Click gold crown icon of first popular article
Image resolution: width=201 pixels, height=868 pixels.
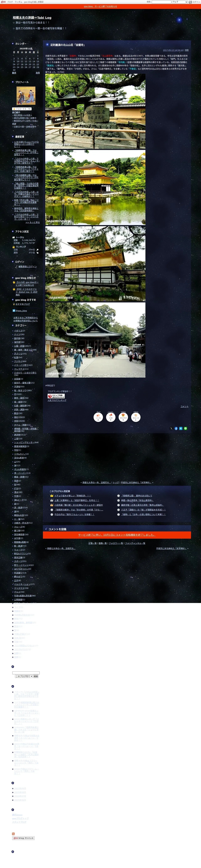pyautogui.click(x=52, y=496)
